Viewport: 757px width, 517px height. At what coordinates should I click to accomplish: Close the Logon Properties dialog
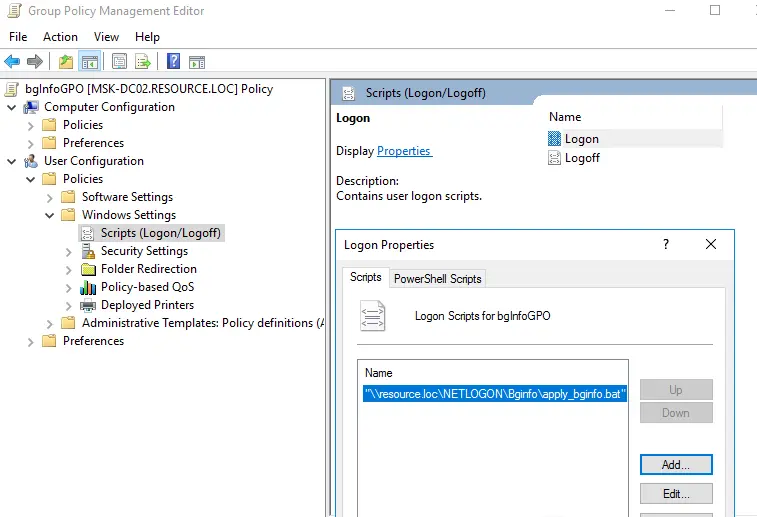pos(711,244)
